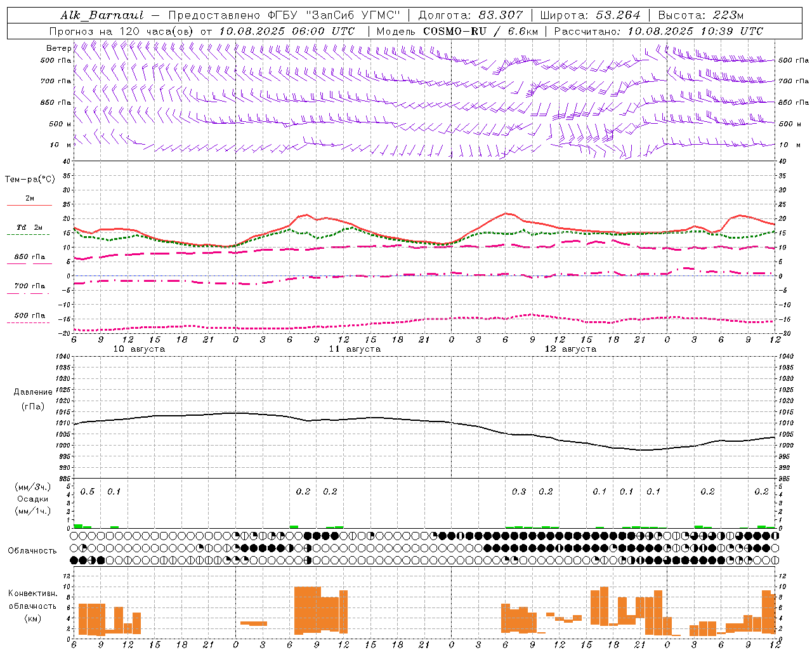Select the forecast start 10.08.2025 06:00 UTC

pyautogui.click(x=287, y=31)
